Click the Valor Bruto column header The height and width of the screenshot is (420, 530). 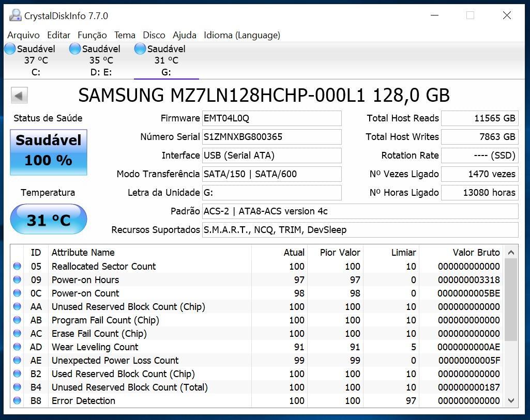(x=461, y=253)
